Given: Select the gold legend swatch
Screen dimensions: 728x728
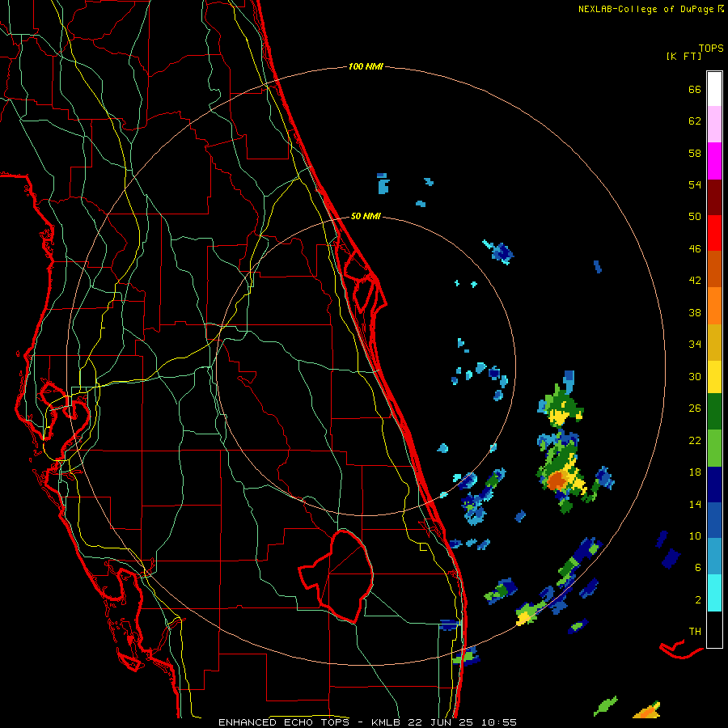Looking at the screenshot, I should tap(714, 343).
